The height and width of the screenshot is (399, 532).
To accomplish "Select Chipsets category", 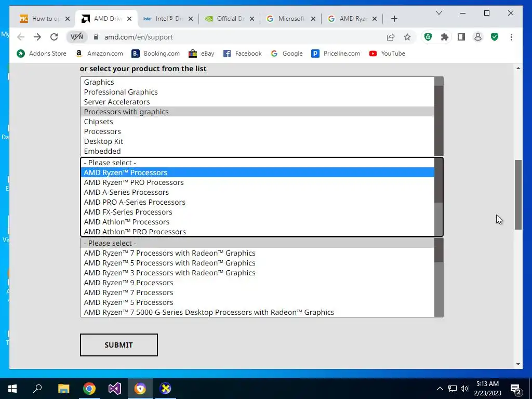I will click(257, 122).
